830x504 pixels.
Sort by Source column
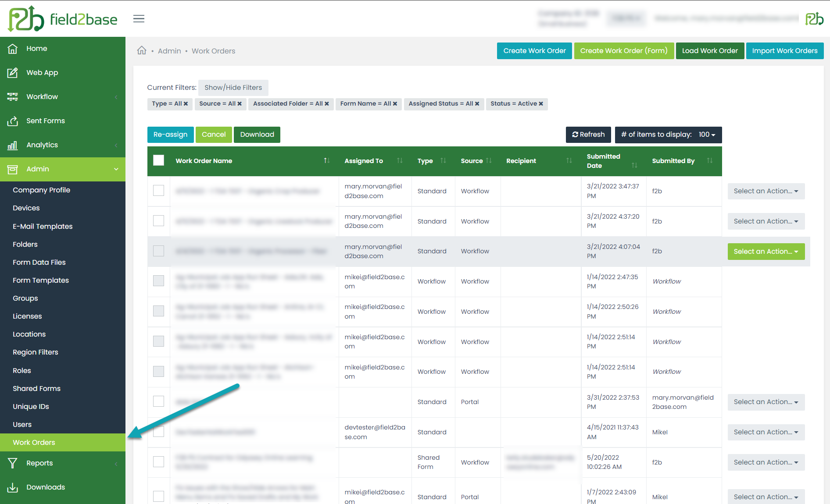(489, 161)
